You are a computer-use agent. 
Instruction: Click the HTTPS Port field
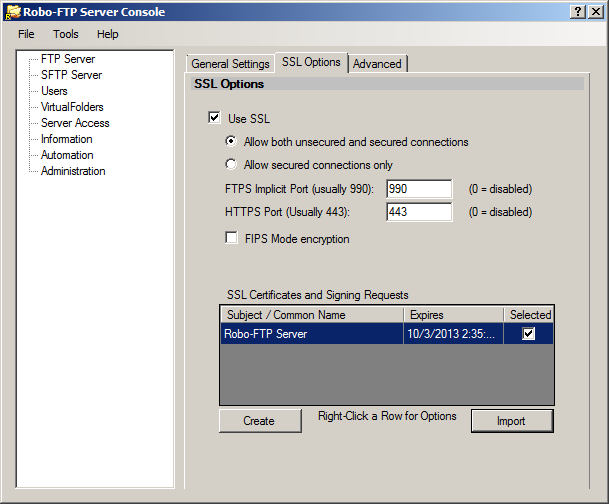[x=419, y=212]
